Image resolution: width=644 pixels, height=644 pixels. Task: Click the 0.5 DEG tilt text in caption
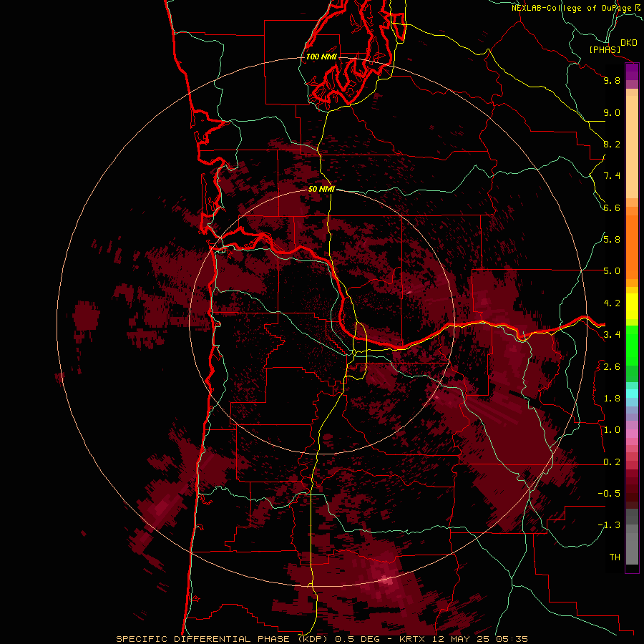358,639
